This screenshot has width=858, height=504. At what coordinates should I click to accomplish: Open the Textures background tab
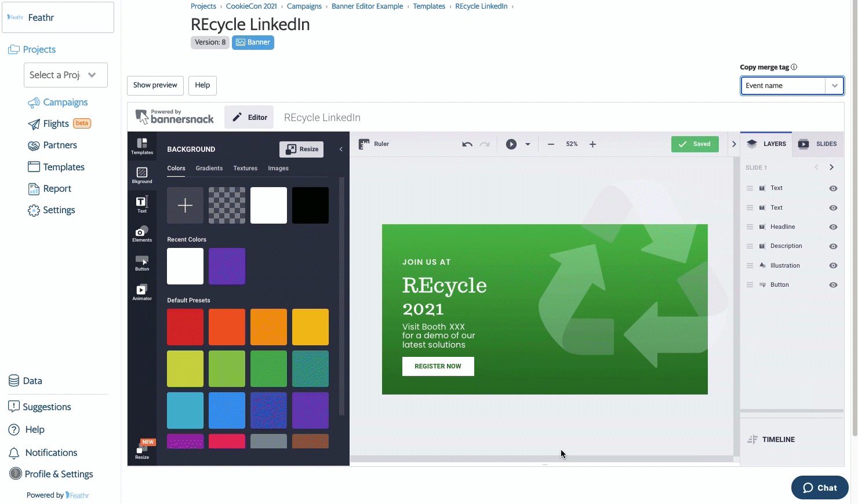click(245, 169)
